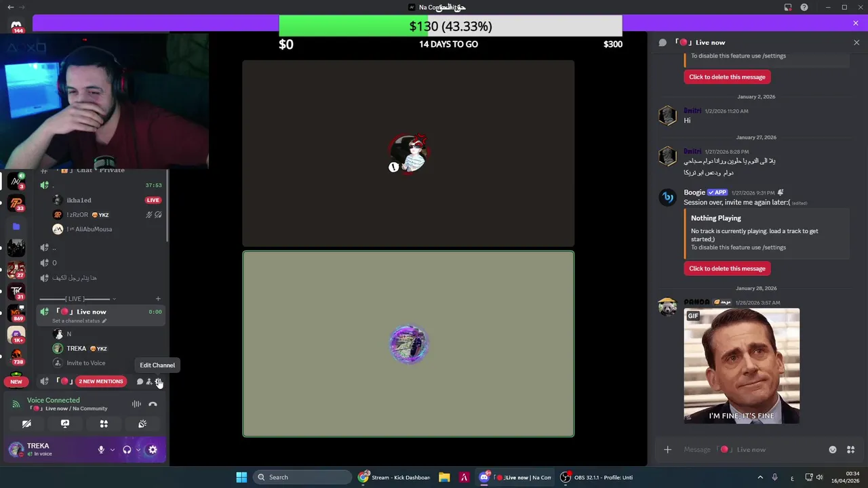Click the title bar screen recording icon
Viewport: 868px width, 488px height.
click(x=788, y=7)
